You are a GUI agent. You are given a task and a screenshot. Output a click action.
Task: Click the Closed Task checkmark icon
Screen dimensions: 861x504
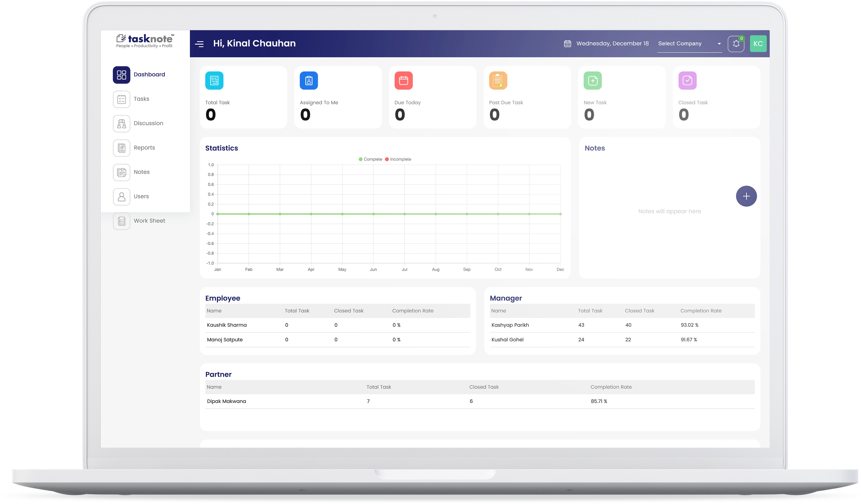687,81
